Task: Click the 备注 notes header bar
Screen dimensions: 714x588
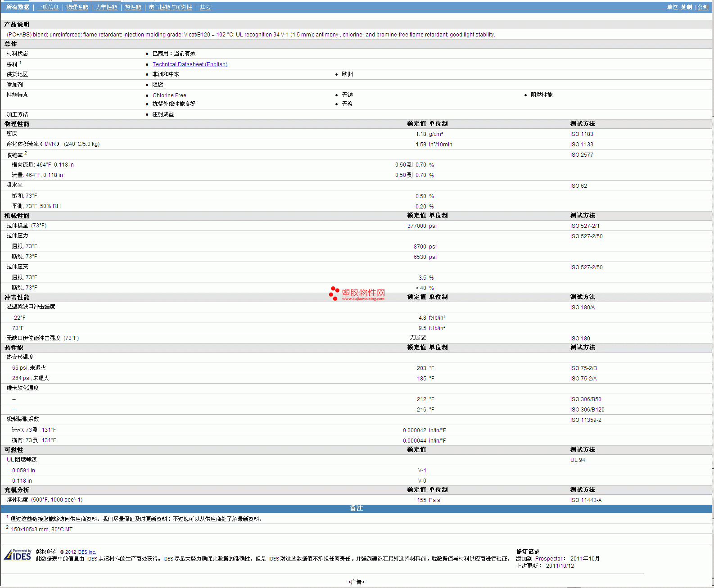Action: pos(356,508)
